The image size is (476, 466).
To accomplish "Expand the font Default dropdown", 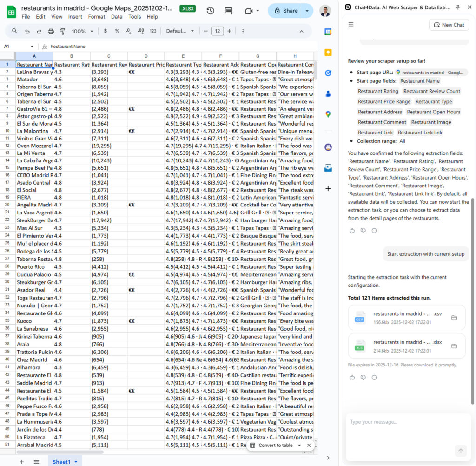I will click(180, 31).
